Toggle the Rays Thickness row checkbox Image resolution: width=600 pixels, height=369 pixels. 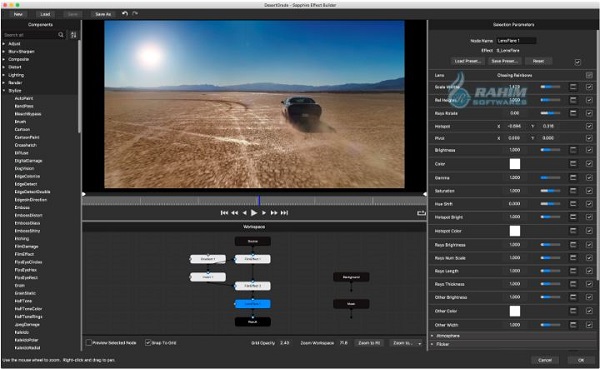click(x=589, y=284)
